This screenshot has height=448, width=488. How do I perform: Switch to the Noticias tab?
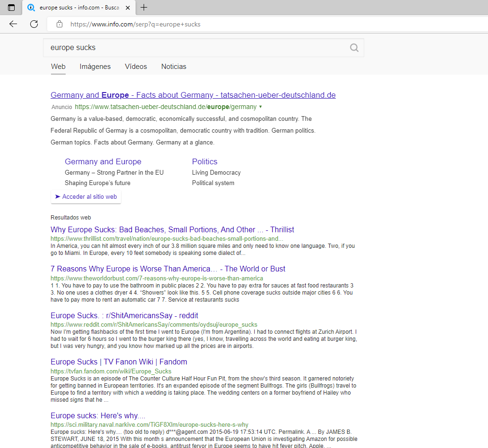click(174, 67)
